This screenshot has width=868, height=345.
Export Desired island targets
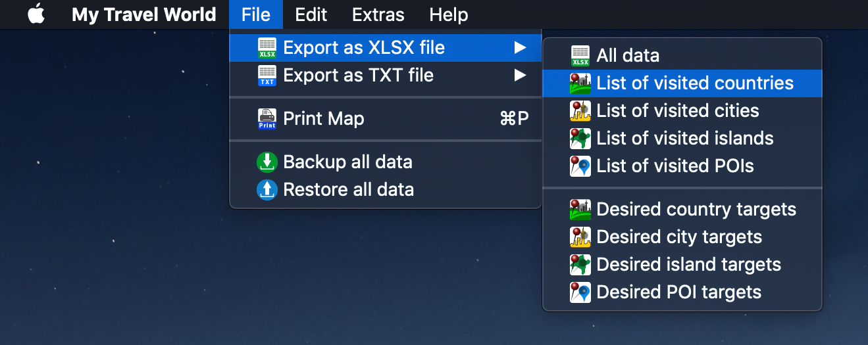[682, 265]
